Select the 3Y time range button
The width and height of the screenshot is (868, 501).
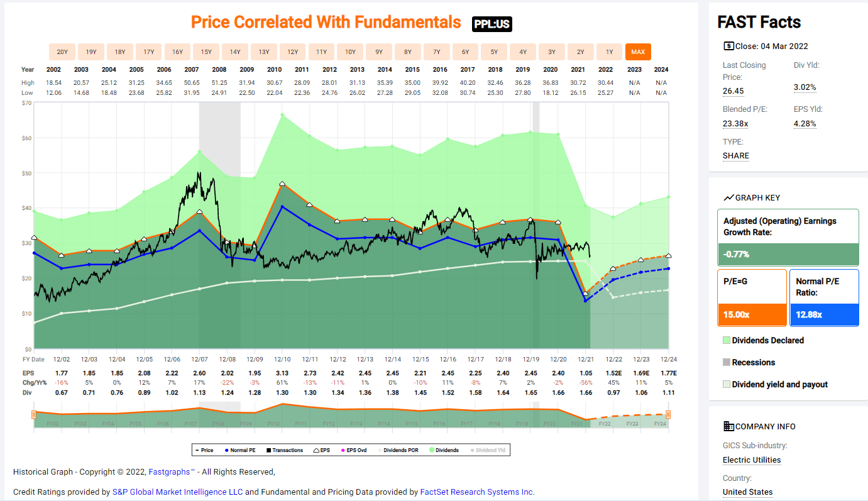pos(552,52)
